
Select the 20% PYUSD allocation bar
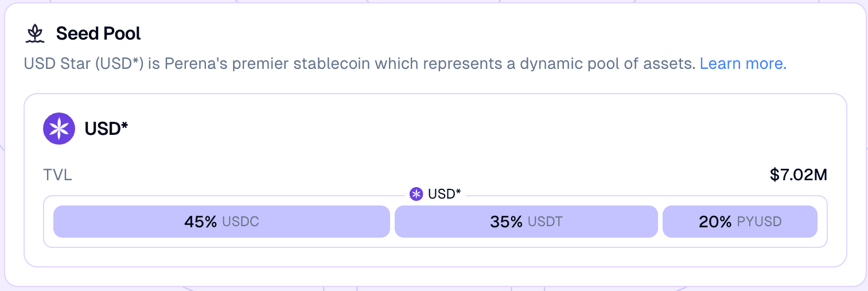(x=740, y=222)
